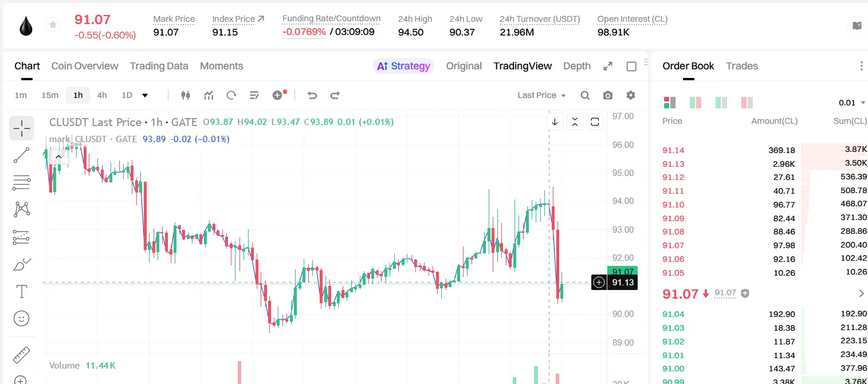Image resolution: width=868 pixels, height=384 pixels.
Task: Click the ask price 91.10 row
Action: pos(764,205)
